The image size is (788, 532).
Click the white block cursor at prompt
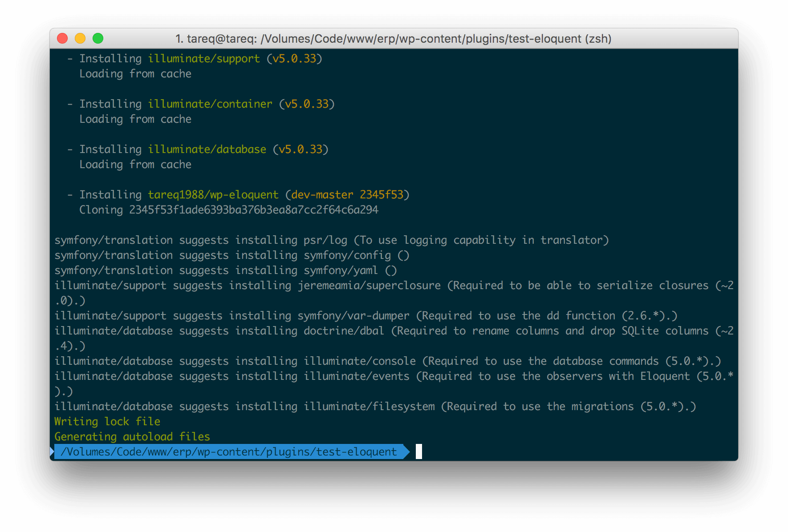tap(419, 452)
